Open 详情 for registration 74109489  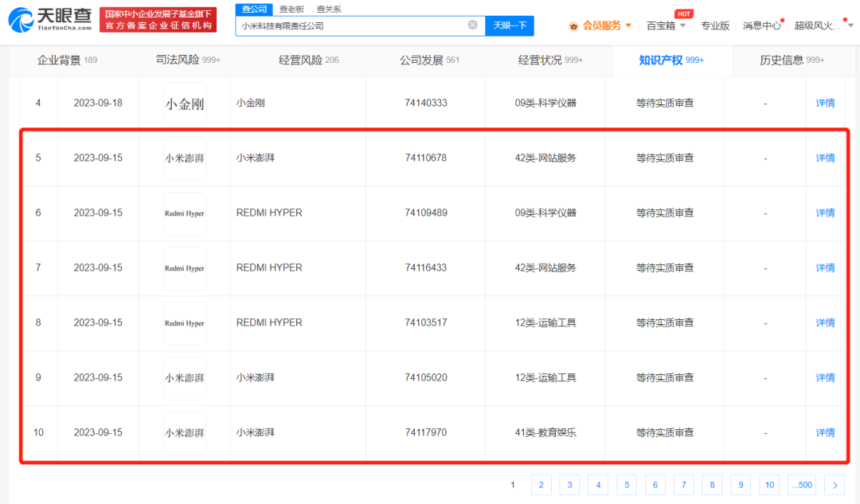[825, 213]
